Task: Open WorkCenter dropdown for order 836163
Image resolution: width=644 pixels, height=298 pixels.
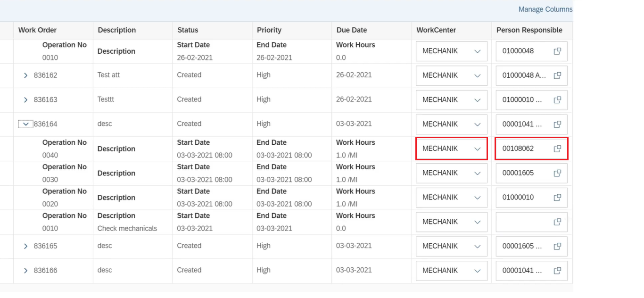Action: 477,100
